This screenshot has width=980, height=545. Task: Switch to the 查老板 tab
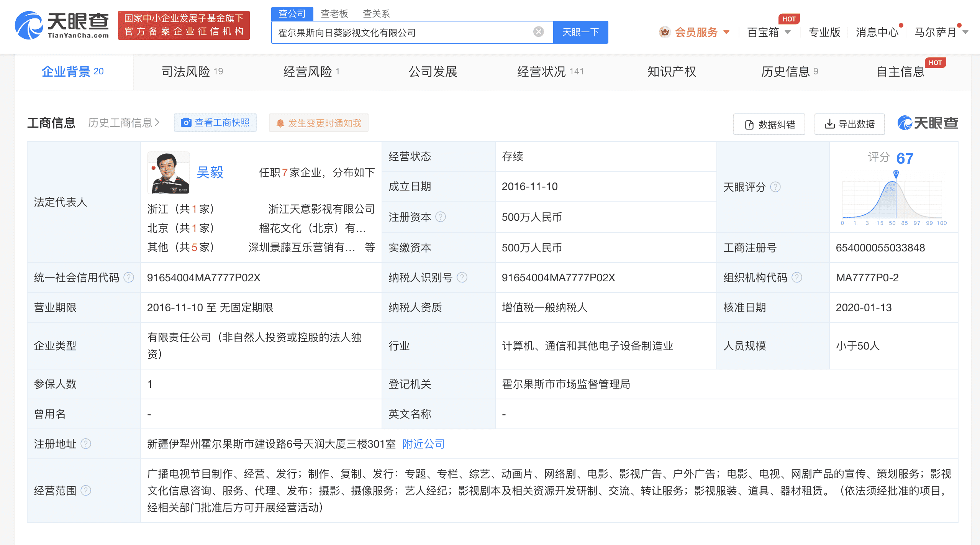pyautogui.click(x=333, y=13)
